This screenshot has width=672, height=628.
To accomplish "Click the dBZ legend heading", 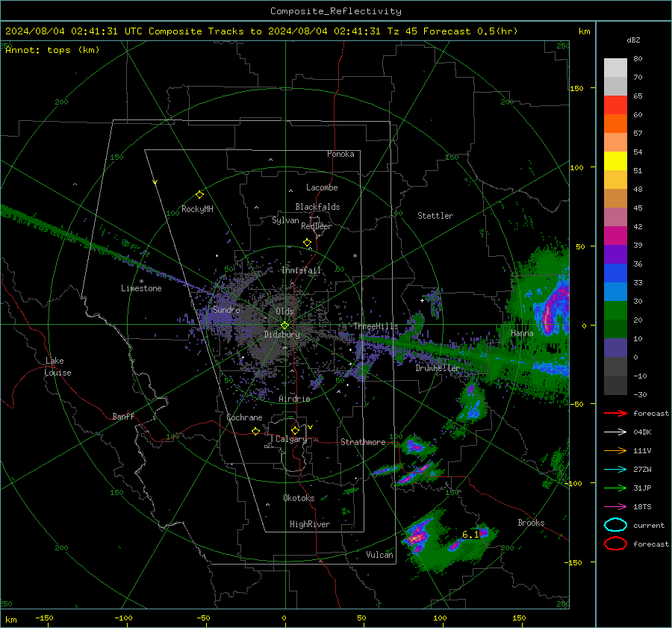I will pos(633,40).
